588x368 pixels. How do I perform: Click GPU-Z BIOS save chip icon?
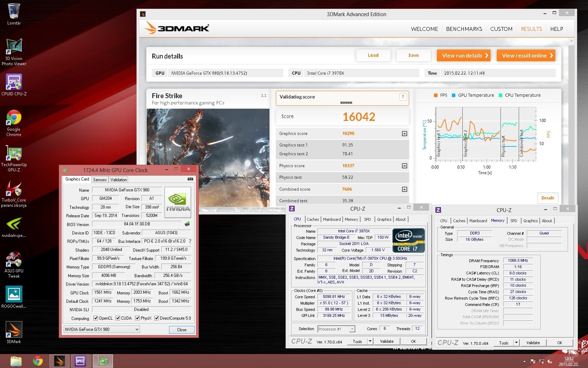(188, 224)
